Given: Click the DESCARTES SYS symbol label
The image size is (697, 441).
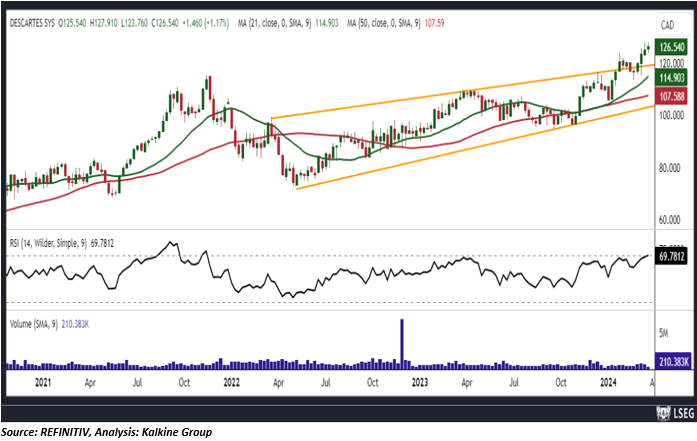Looking at the screenshot, I should tap(32, 23).
